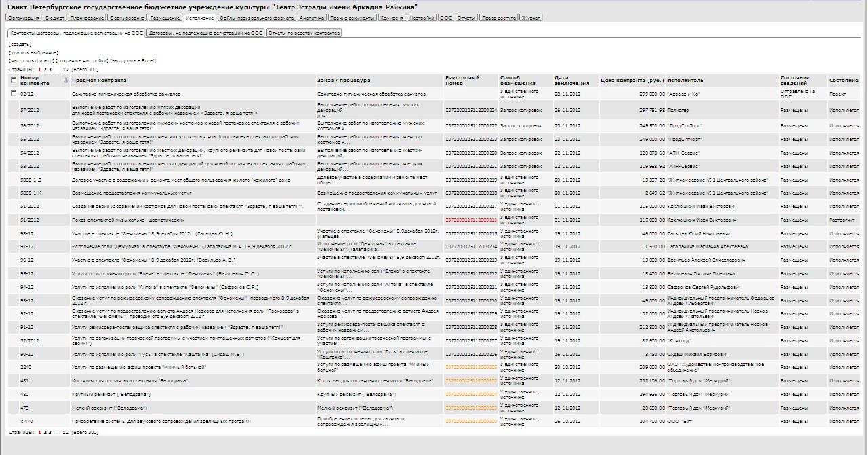Select the Исполнение tab
This screenshot has height=455, width=868.
(x=199, y=18)
